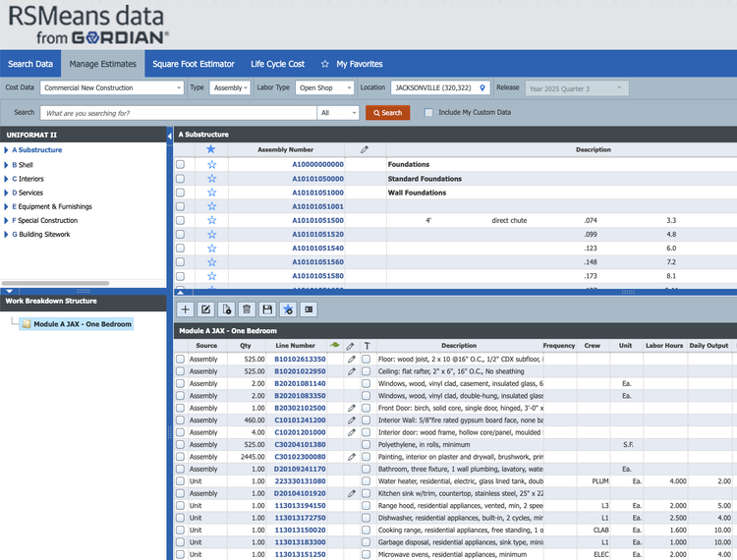Expand the B Shell tree node

pos(7,165)
